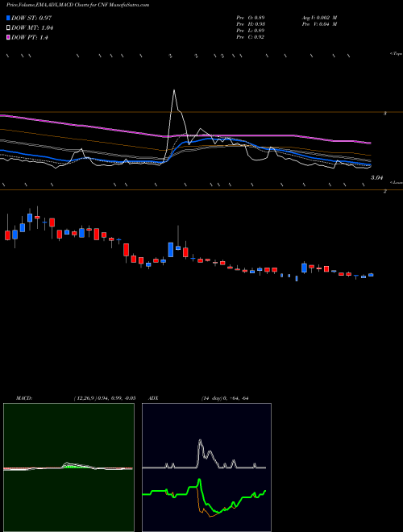Click the chart title mentioning MunafaSutra.com
The height and width of the screenshot is (532, 403).
77,5
